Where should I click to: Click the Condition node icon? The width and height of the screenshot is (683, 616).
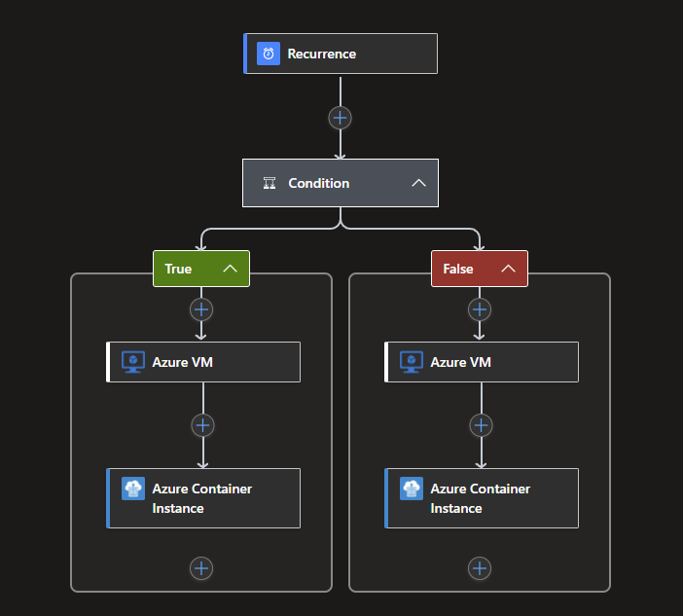[270, 183]
